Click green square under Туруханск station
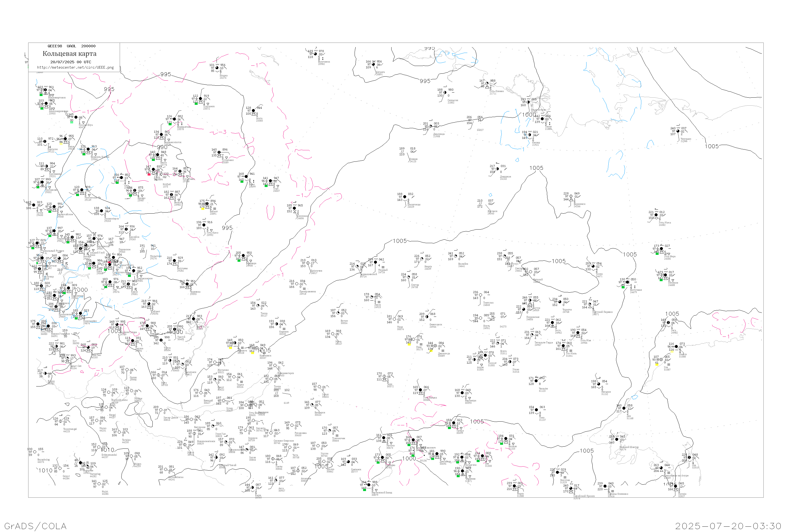798x532 pixels. coord(196,103)
